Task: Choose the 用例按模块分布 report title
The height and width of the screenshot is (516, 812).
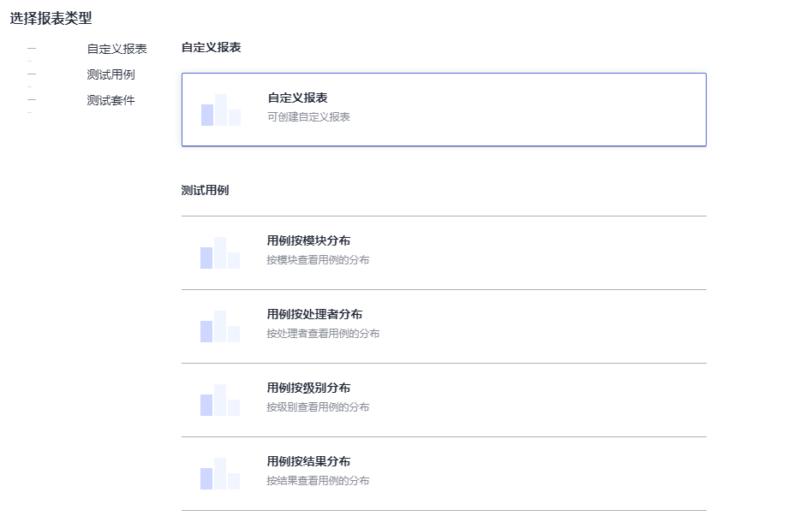Action: click(308, 240)
